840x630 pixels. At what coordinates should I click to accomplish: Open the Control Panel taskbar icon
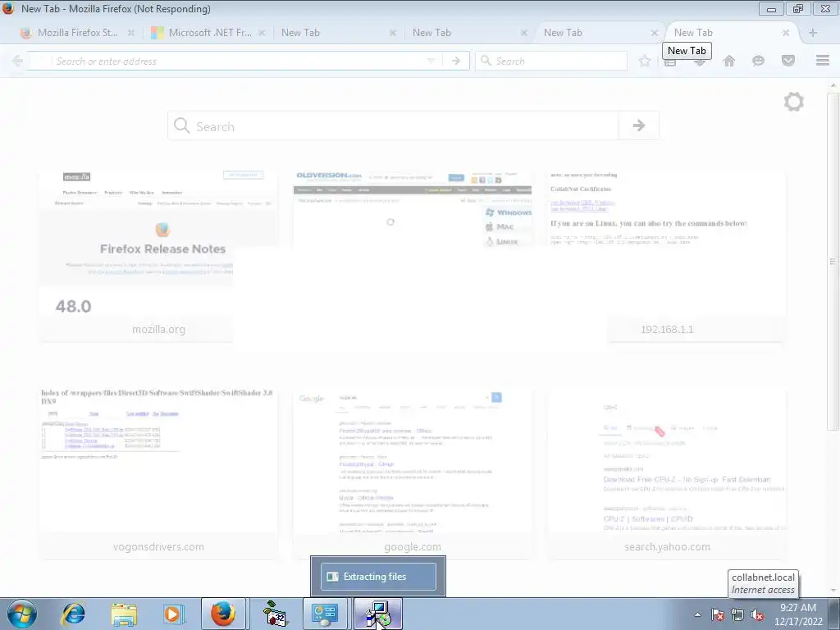click(325, 614)
